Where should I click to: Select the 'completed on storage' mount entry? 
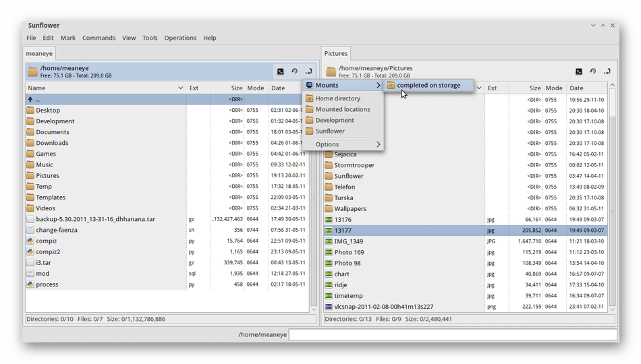(x=428, y=86)
